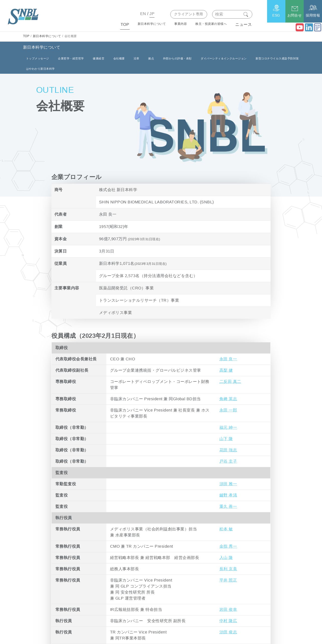Open the 沿革 sub-menu tab
Image resolution: width=322 pixels, height=644 pixels.
(136, 58)
